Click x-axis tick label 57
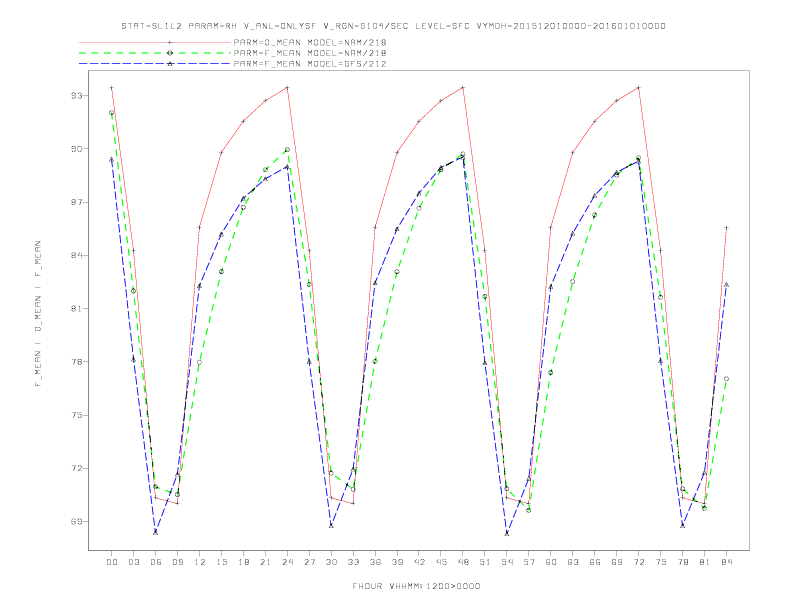Viewport: 792px width, 612px height. click(x=529, y=562)
